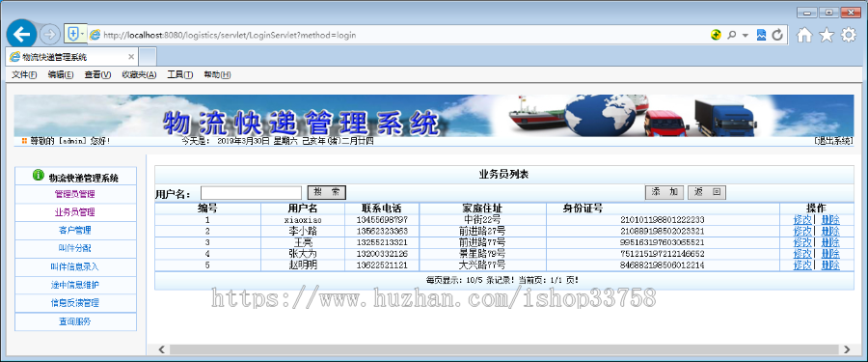Image resolution: width=868 pixels, height=362 pixels.
Task: Open the 文件(F) menu
Action: [x=24, y=75]
